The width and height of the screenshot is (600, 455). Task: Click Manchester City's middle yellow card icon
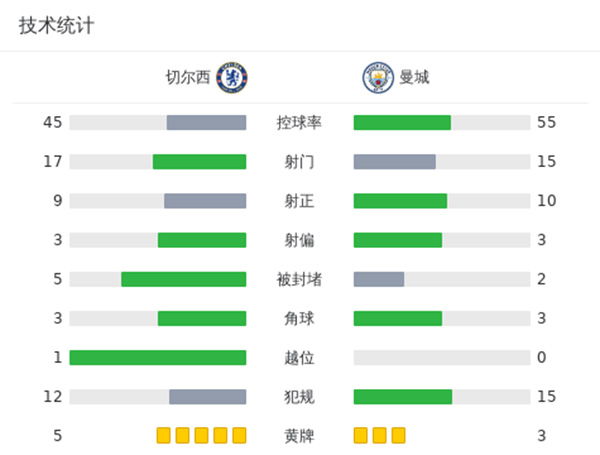(x=380, y=435)
